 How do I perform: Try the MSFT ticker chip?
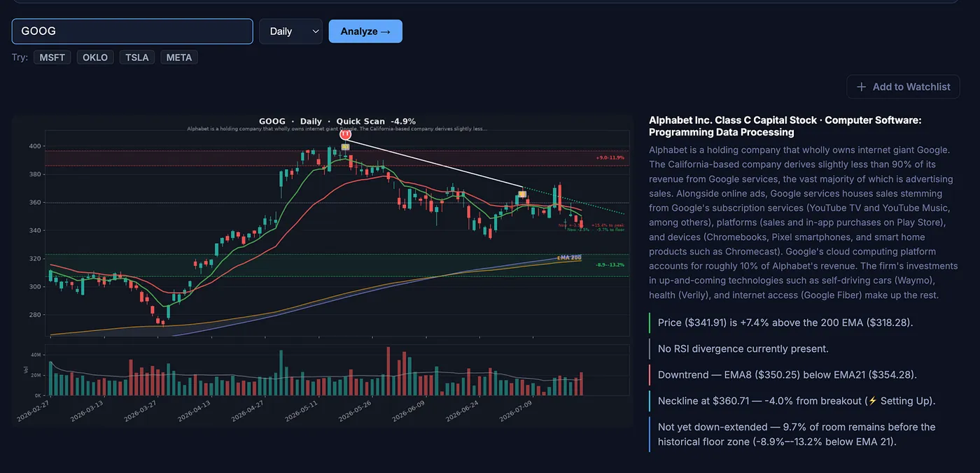tap(52, 57)
